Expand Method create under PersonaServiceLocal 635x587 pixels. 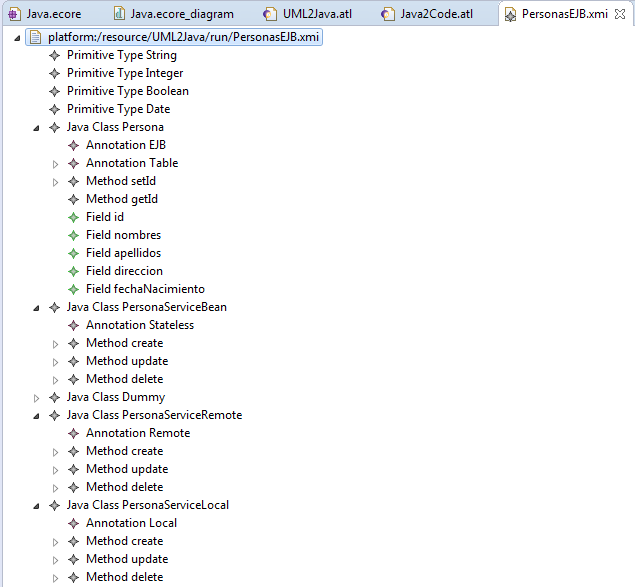click(55, 542)
